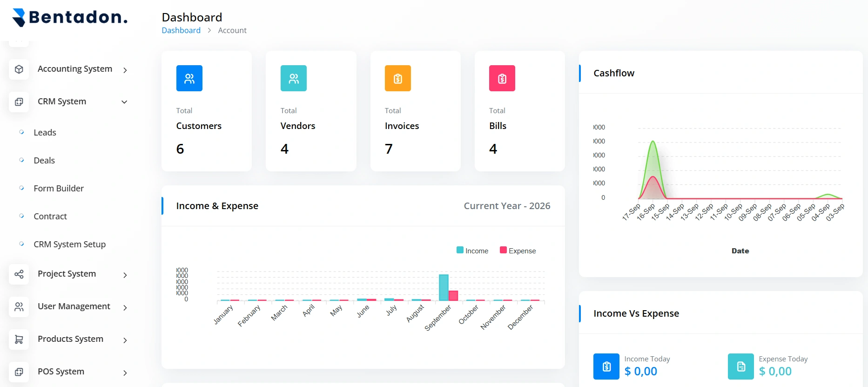The height and width of the screenshot is (387, 868).
Task: Open the Contract sidebar link
Action: tap(50, 217)
